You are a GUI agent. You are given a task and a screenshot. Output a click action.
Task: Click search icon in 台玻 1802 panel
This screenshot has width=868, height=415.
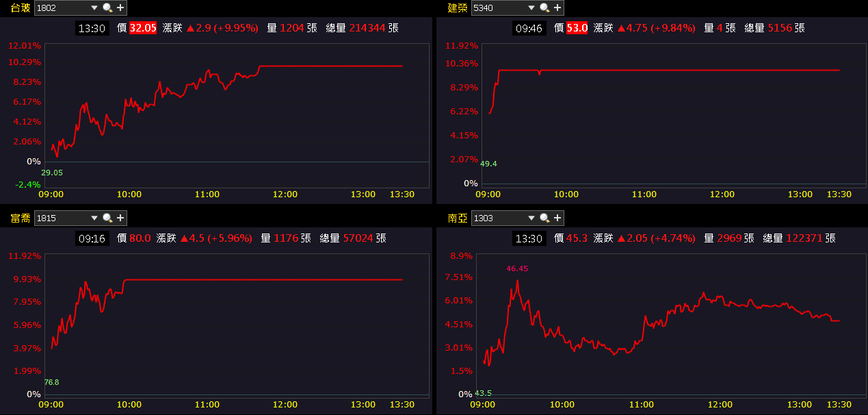[107, 8]
